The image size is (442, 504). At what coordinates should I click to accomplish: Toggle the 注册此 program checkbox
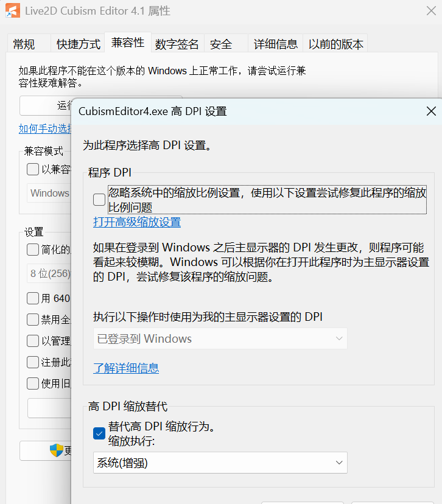(33, 362)
